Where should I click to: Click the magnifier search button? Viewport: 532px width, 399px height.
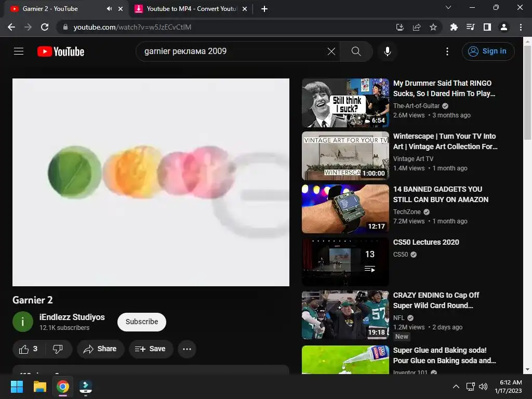(356, 51)
